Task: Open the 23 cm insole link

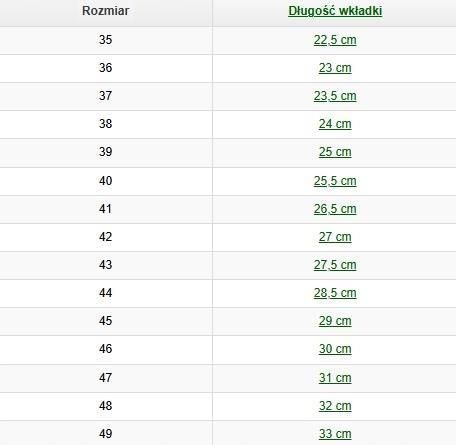Action: pyautogui.click(x=335, y=68)
